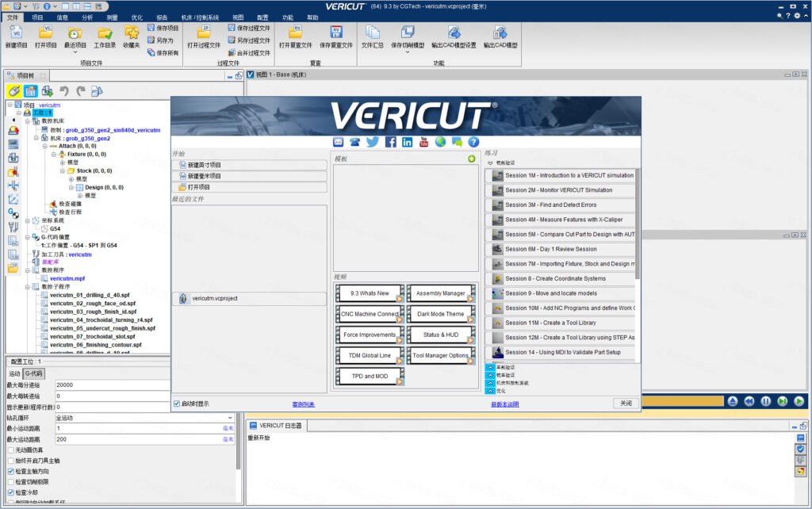
Task: Click the blue help question mark icon on dialog
Action: (473, 142)
